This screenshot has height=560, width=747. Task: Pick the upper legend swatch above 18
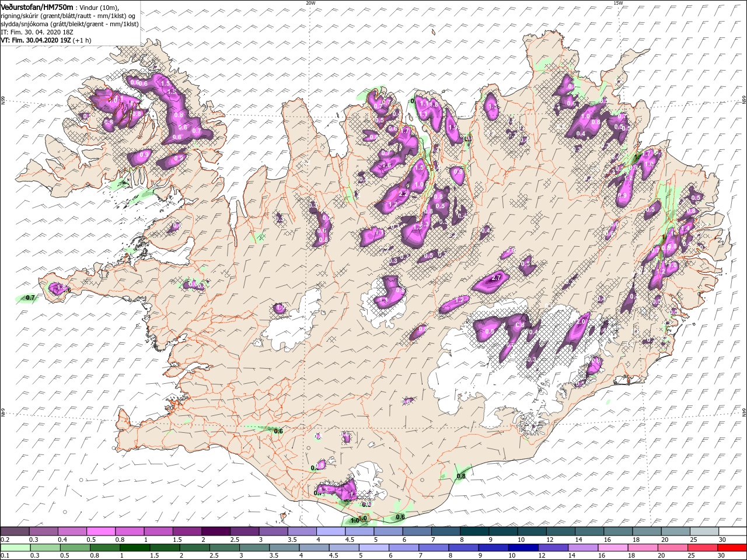tap(647, 531)
